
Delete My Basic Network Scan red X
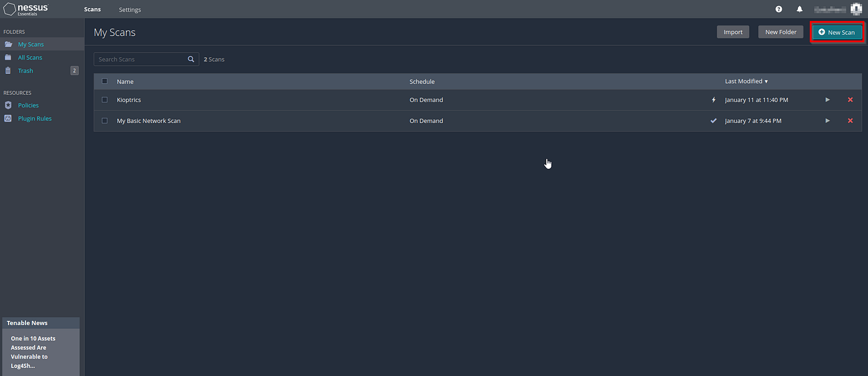point(850,121)
